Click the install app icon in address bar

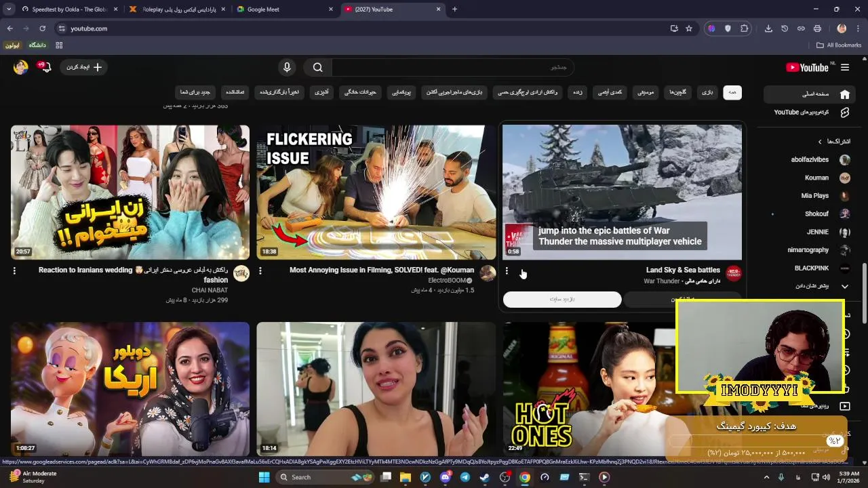(674, 28)
